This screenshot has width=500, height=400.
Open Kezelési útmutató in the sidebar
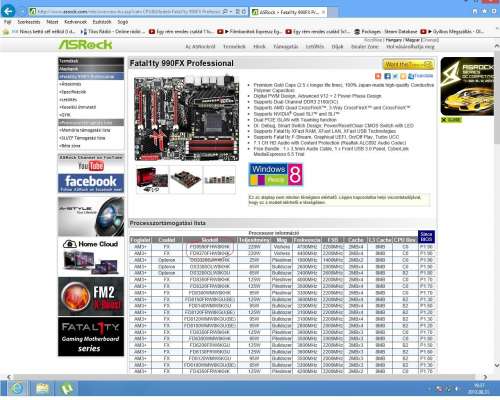78,107
